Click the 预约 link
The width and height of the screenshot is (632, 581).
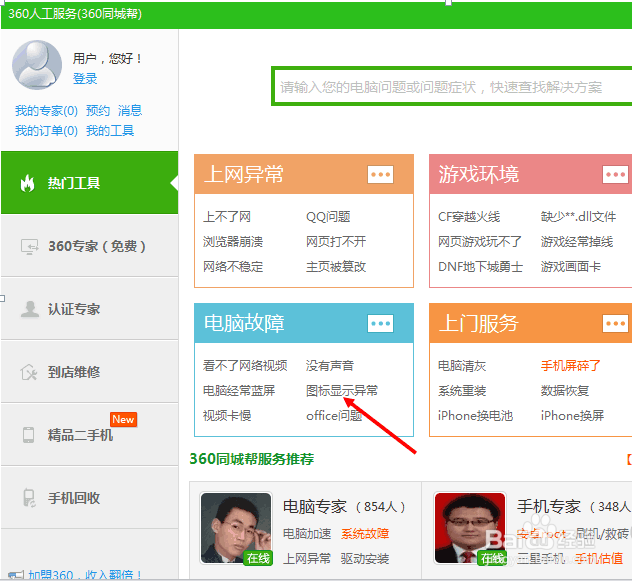[x=98, y=110]
